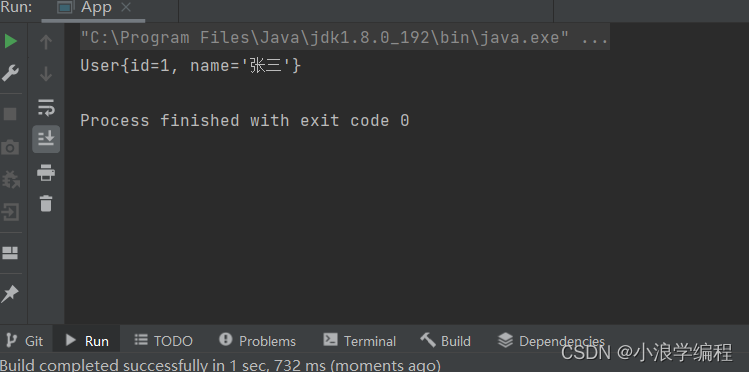Viewport: 749px width, 372px height.
Task: Toggle the Soft-Wrap lines button
Action: [x=46, y=108]
